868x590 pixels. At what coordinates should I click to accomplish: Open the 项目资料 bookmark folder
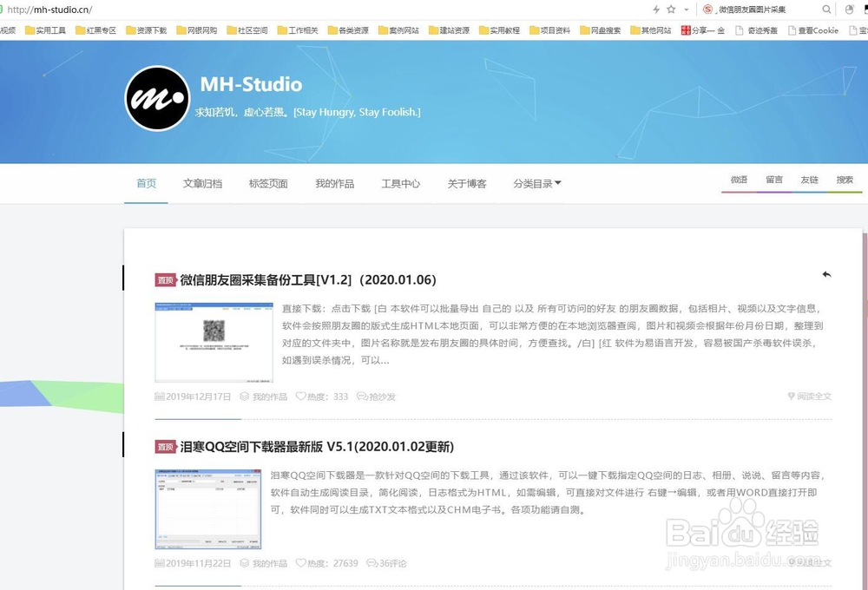(x=549, y=30)
